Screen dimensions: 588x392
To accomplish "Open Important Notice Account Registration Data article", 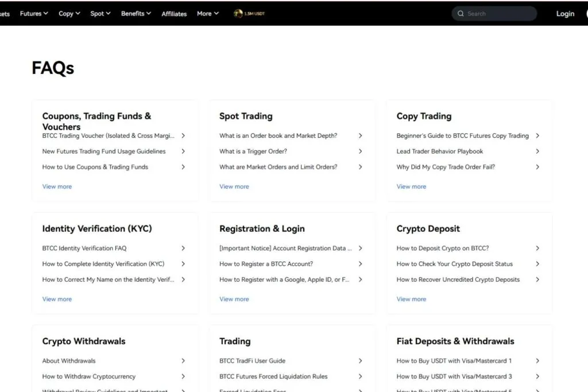I will 285,248.
